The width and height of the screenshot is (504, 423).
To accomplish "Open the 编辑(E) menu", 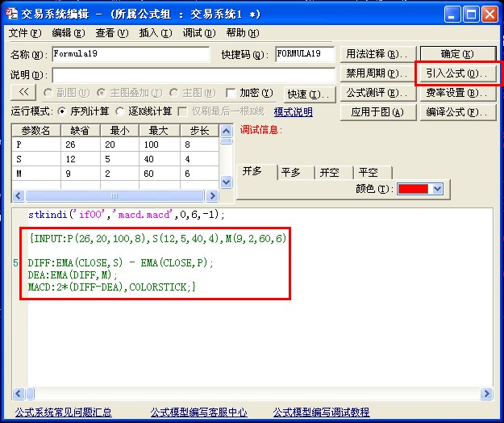I will point(69,33).
